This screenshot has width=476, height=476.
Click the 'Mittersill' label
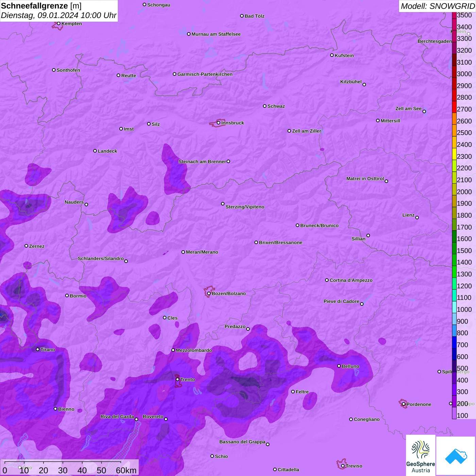pos(390,121)
